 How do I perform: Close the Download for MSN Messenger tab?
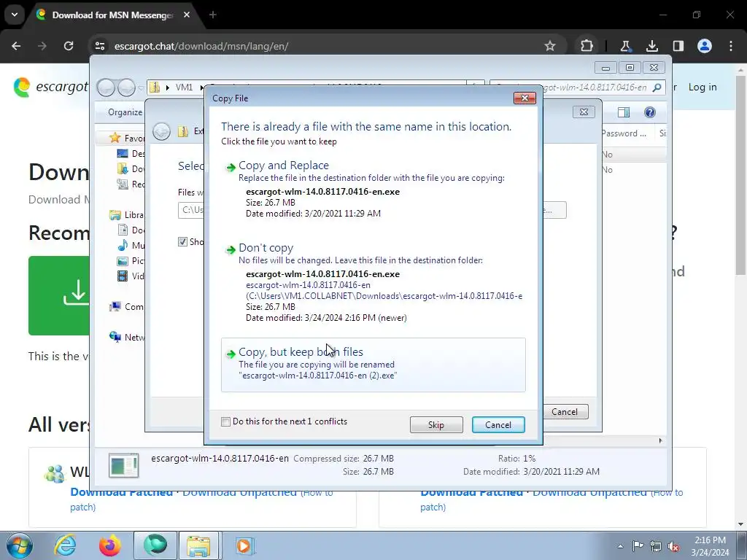187,15
